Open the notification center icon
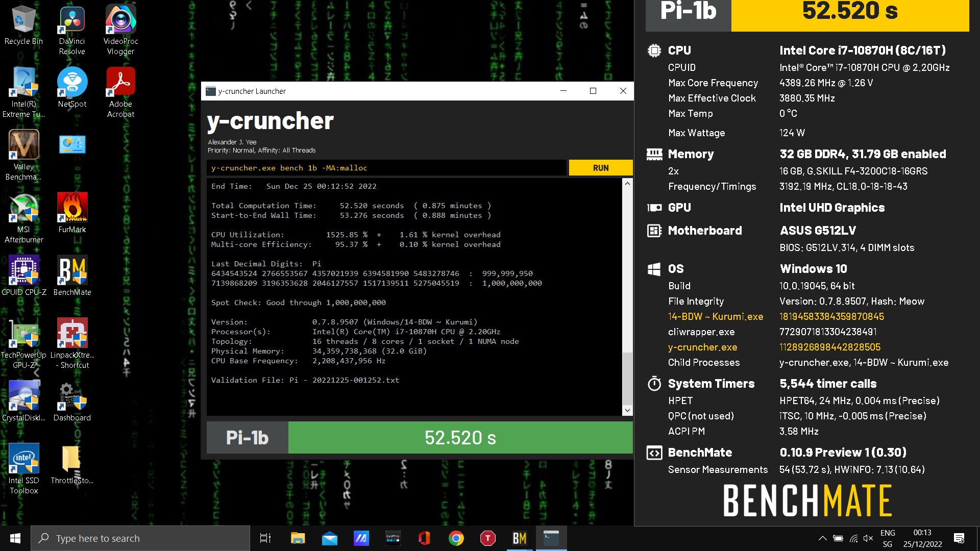Image resolution: width=980 pixels, height=551 pixels. tap(959, 538)
